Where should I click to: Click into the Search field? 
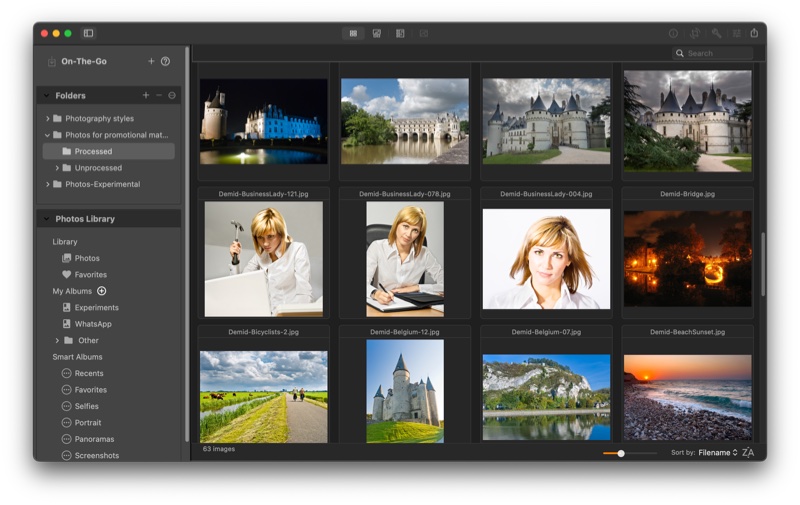pyautogui.click(x=713, y=53)
